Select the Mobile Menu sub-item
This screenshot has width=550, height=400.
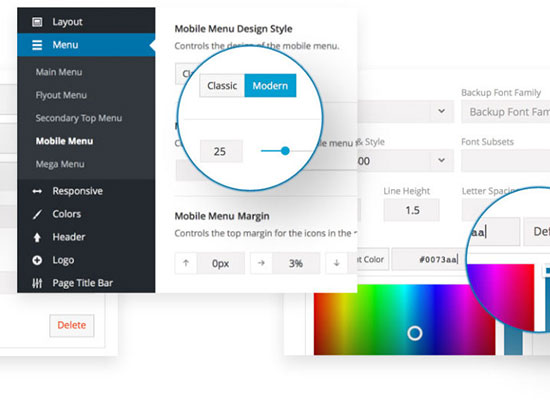tap(65, 141)
